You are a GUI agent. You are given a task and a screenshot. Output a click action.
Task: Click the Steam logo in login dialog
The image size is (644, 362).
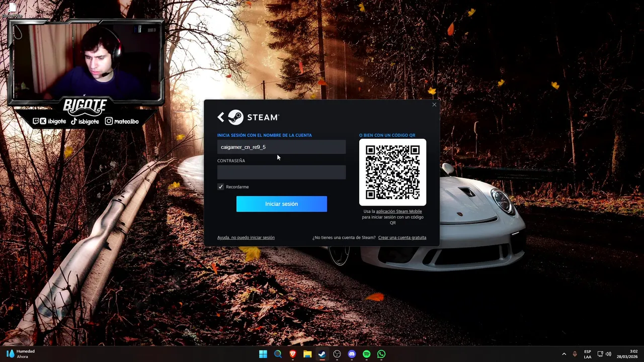[253, 117]
